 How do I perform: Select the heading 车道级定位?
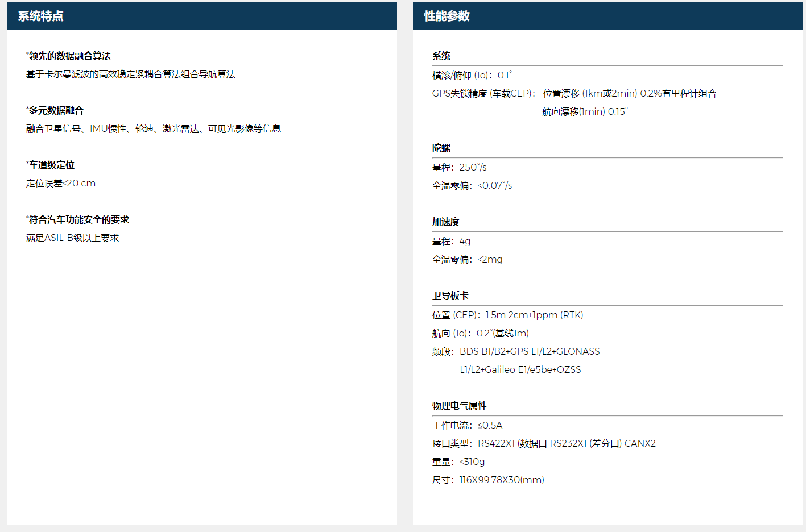51,165
